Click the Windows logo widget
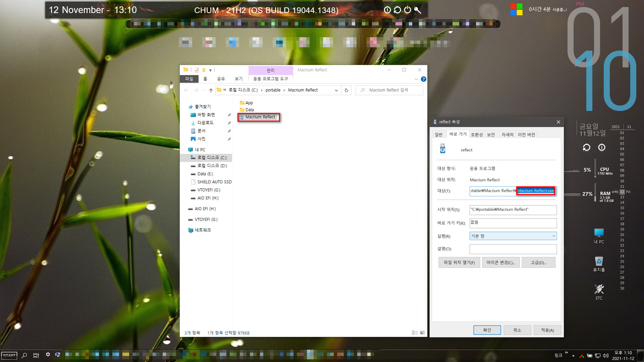Screen dimensions: 644x362 coord(516,9)
